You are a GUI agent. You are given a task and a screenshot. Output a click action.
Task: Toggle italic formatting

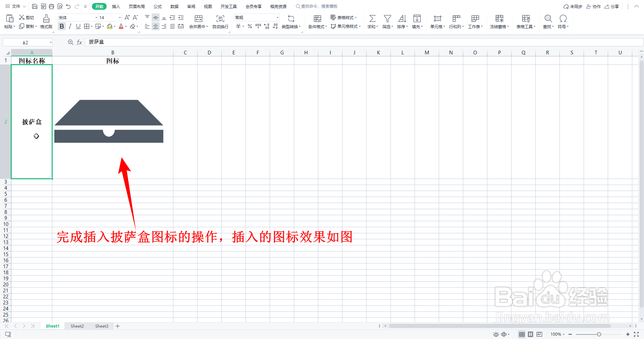click(70, 26)
